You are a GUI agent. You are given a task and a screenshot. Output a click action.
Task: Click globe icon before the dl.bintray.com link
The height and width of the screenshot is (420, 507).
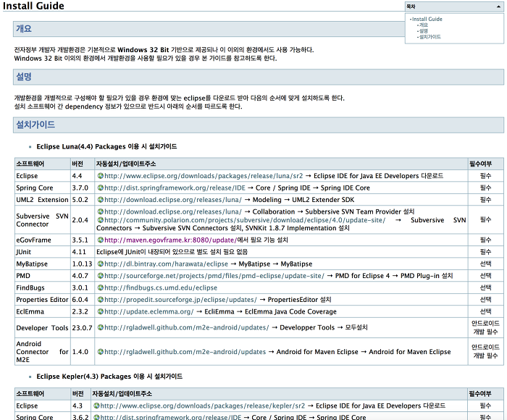101,264
